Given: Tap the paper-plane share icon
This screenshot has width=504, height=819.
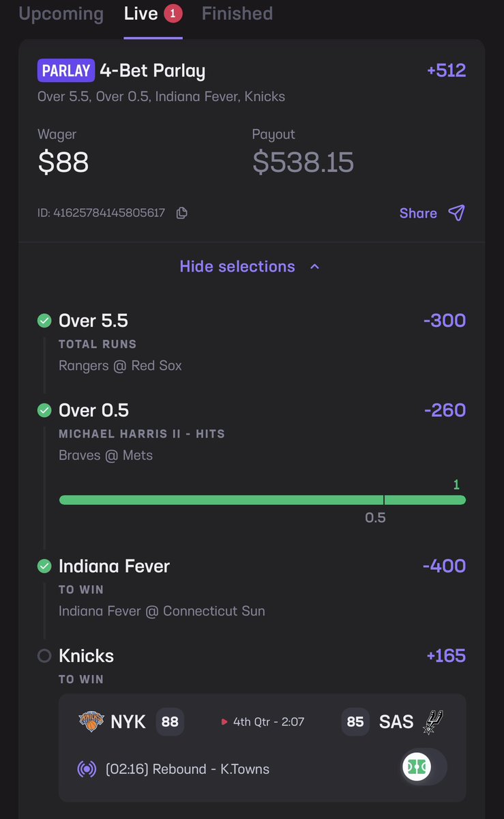Looking at the screenshot, I should 456,213.
